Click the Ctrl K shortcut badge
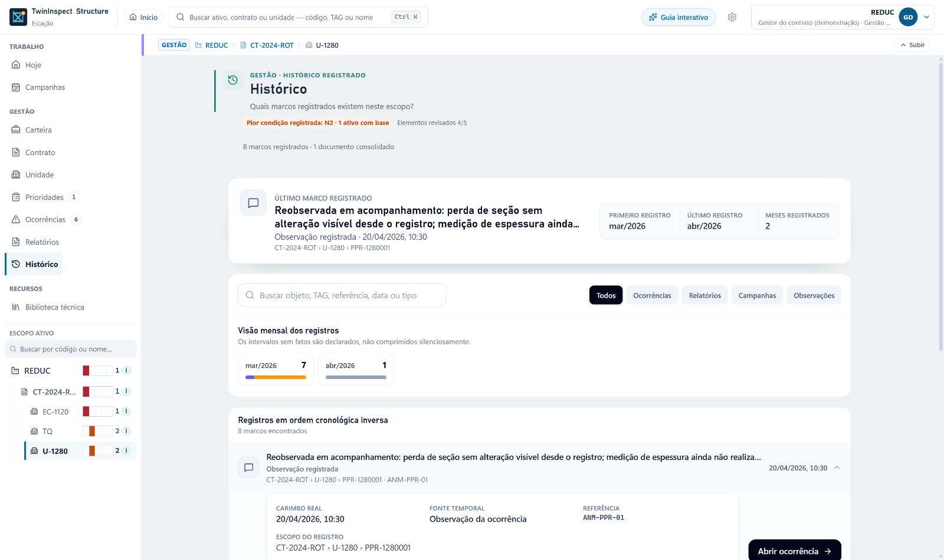 [x=406, y=17]
